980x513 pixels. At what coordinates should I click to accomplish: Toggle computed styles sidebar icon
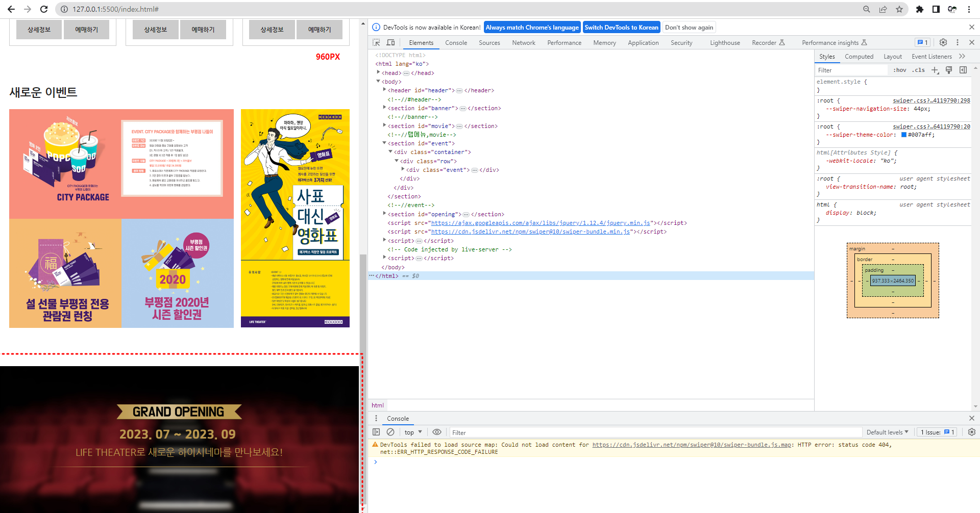pyautogui.click(x=963, y=70)
